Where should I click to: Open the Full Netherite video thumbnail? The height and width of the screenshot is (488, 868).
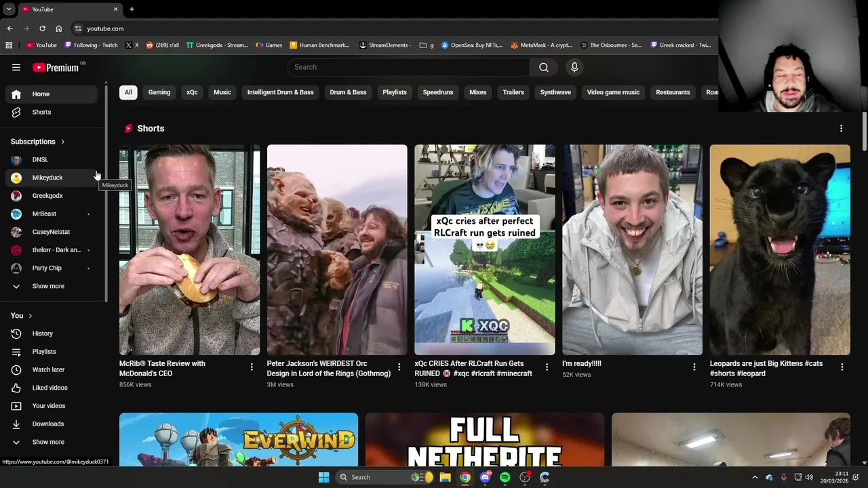[485, 439]
